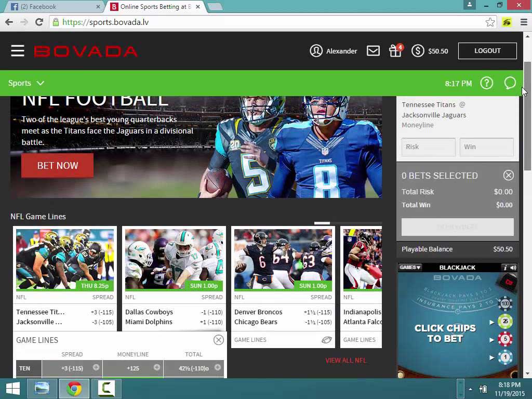
Task: Expand the Sports dropdown menu
Action: click(26, 83)
